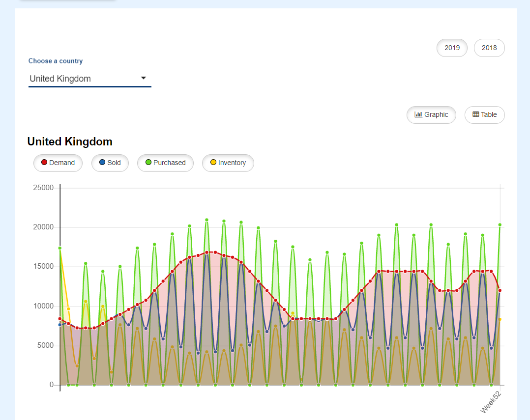Switch to the 2019 data
The image size is (530, 420).
pyautogui.click(x=452, y=48)
